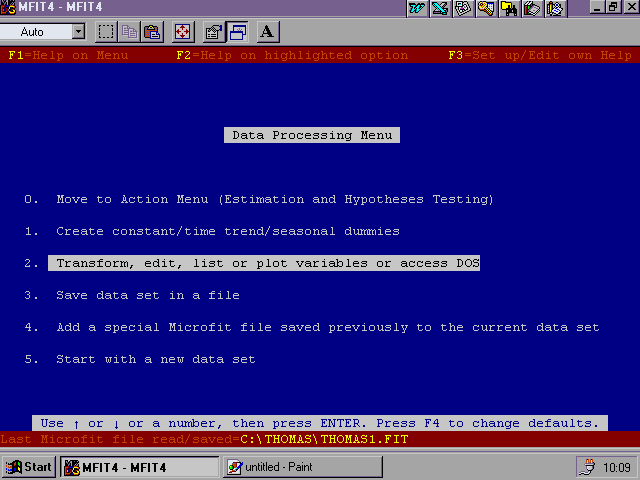Click 'F2=Help on highlighted option' text
Screen dimensions: 640x480
coord(292,55)
